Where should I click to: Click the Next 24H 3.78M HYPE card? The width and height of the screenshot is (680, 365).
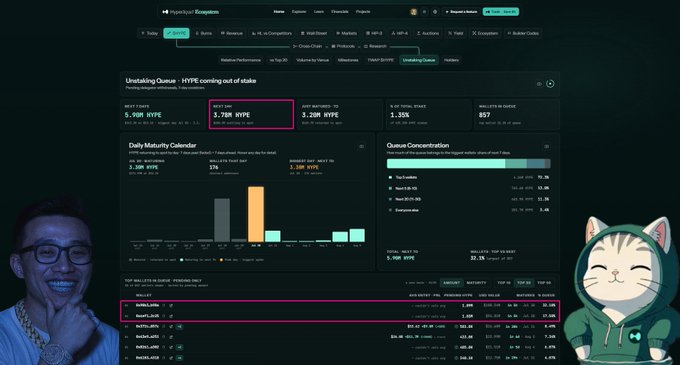click(x=251, y=114)
